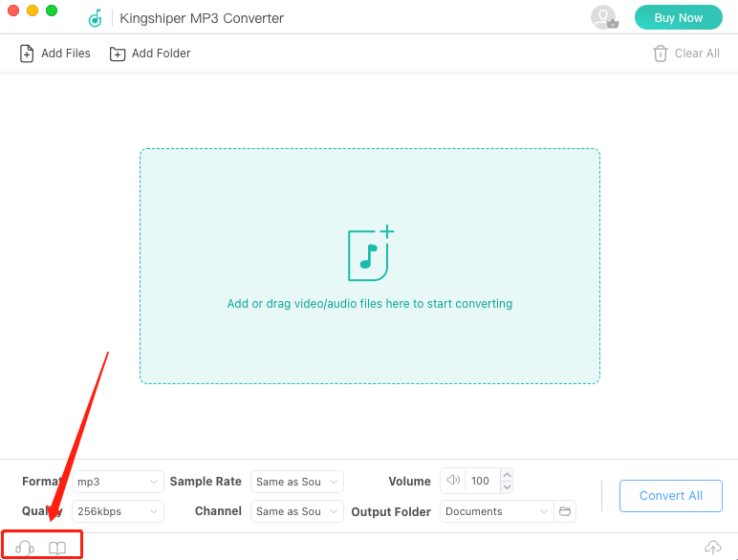Open the Output Folder dropdown showing Documents

pyautogui.click(x=496, y=511)
